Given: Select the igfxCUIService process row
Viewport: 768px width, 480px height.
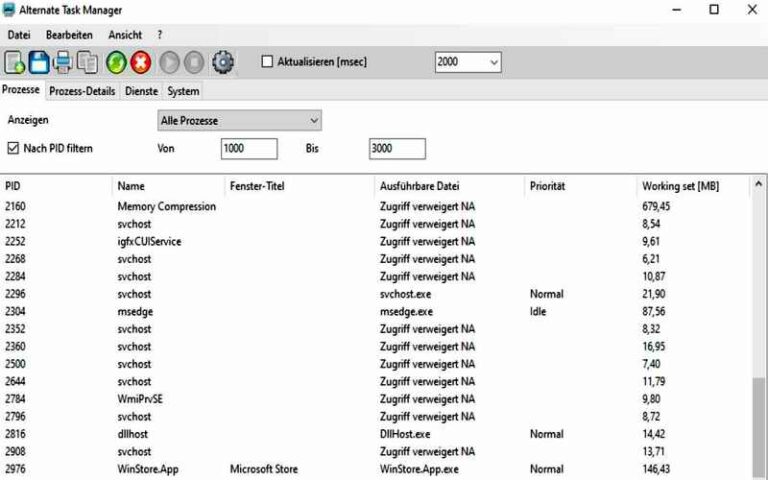Looking at the screenshot, I should [375, 241].
